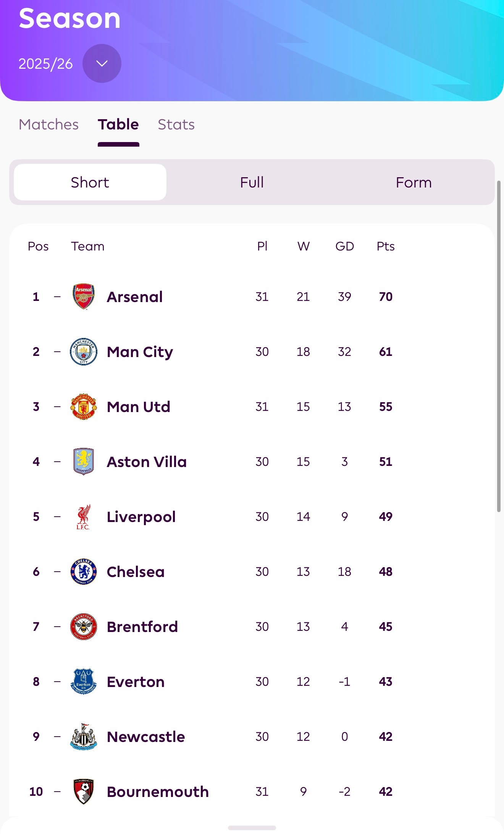Select the 2025/26 season label
The width and height of the screenshot is (504, 834).
tap(45, 64)
